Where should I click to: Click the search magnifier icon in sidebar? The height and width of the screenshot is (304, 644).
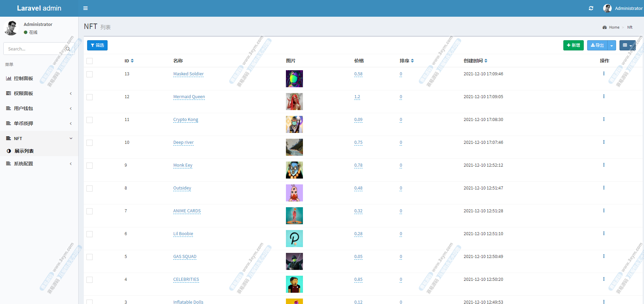click(68, 49)
